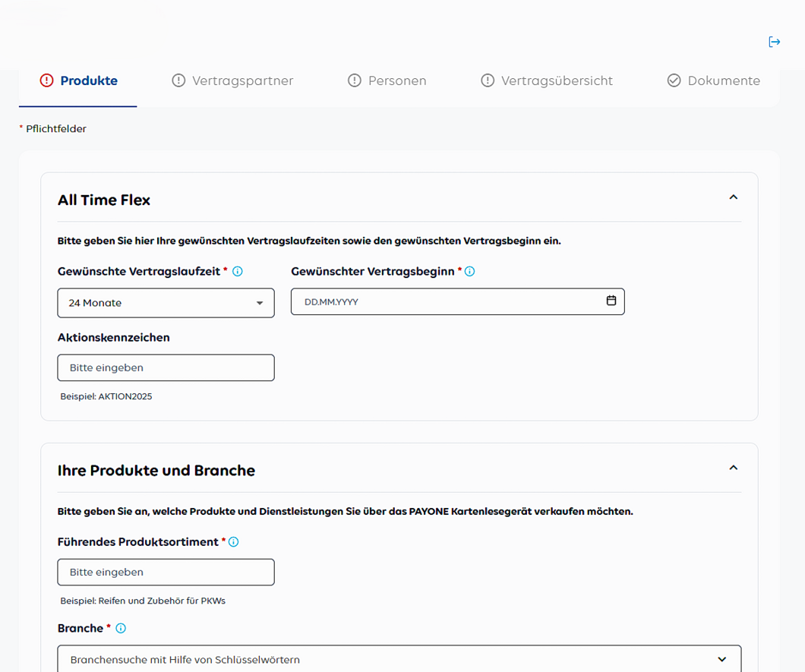Collapse the All Time Flex section
This screenshot has width=805, height=672.
(733, 197)
